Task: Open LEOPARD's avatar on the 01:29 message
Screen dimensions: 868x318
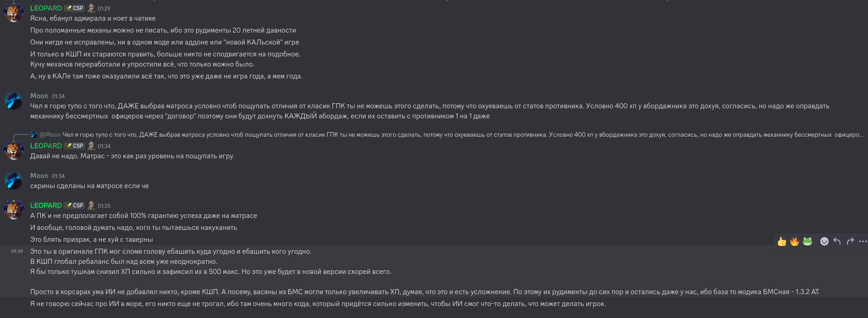Action: pyautogui.click(x=14, y=12)
